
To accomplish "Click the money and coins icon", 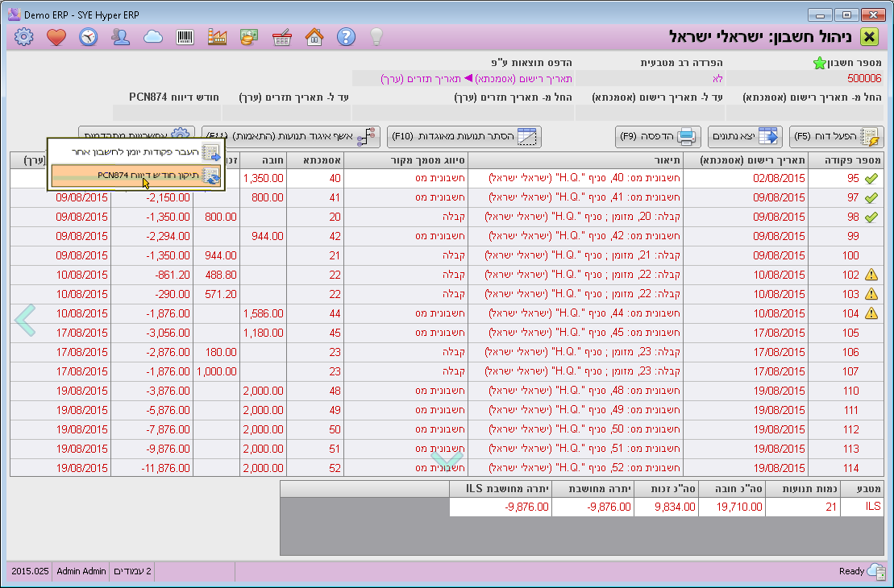I will point(249,36).
